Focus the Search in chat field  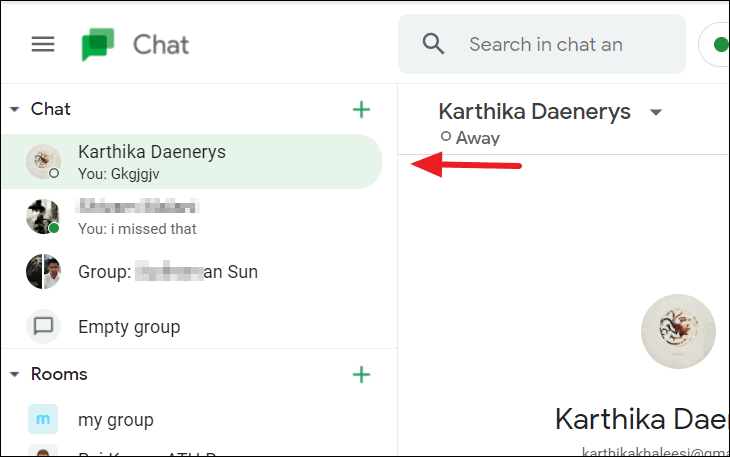[542, 44]
